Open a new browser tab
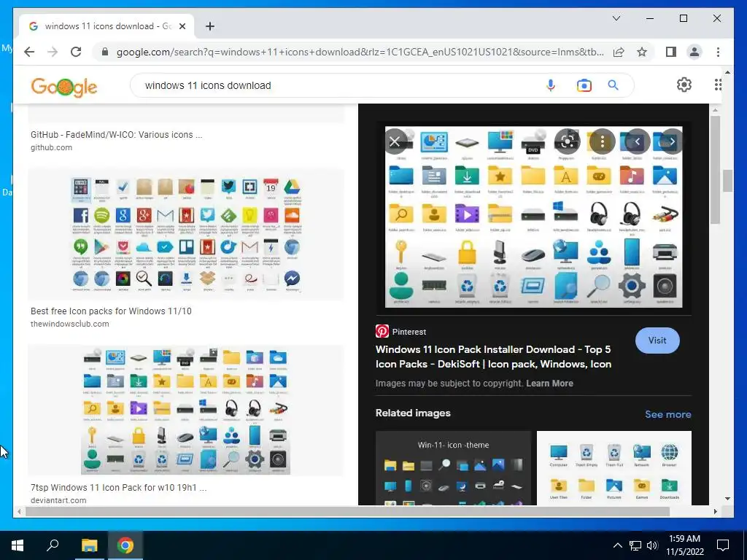747x560 pixels. (210, 26)
